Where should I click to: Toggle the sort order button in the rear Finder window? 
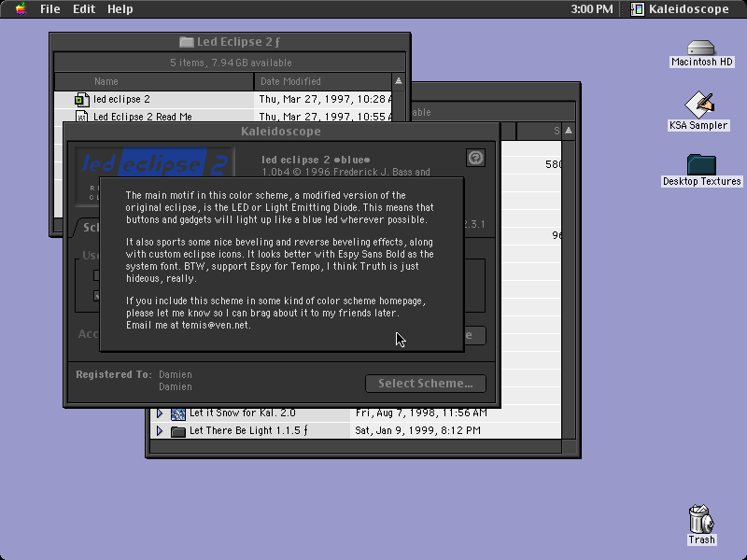tap(569, 131)
